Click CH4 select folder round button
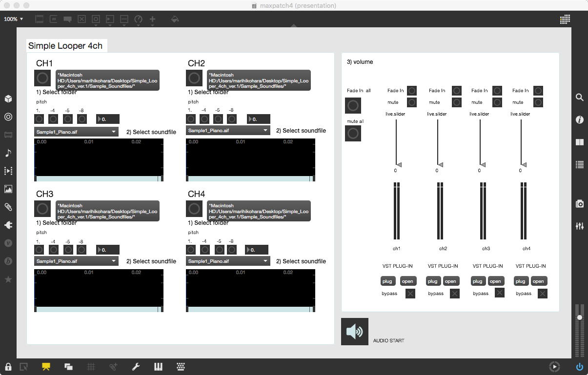This screenshot has width=588, height=375. click(x=194, y=208)
